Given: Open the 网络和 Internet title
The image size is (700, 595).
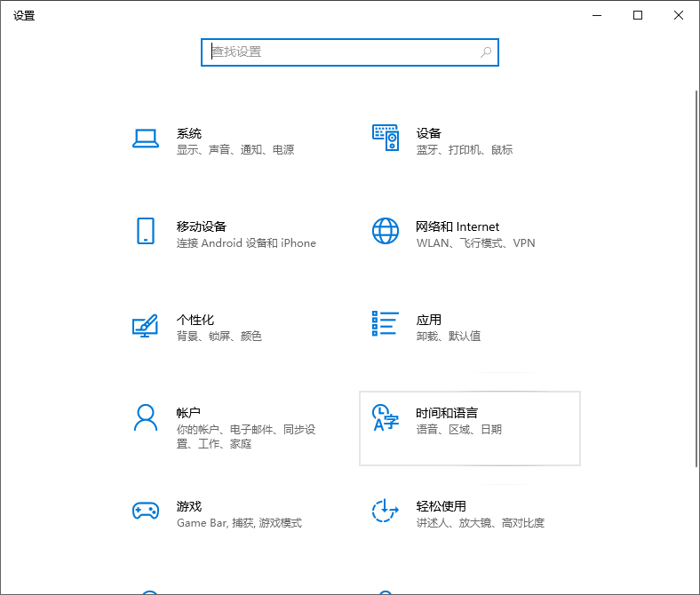Looking at the screenshot, I should coord(457,226).
